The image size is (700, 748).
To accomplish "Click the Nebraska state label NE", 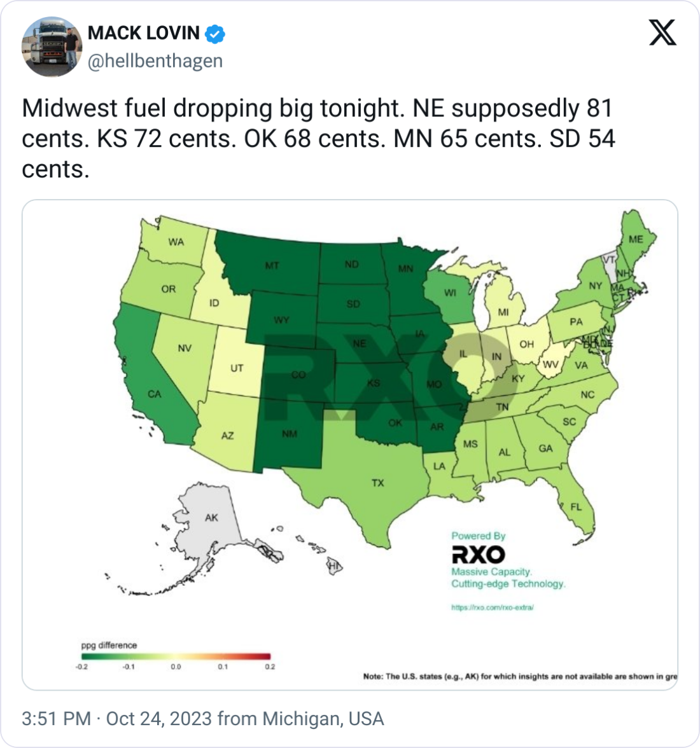I will pyautogui.click(x=360, y=343).
